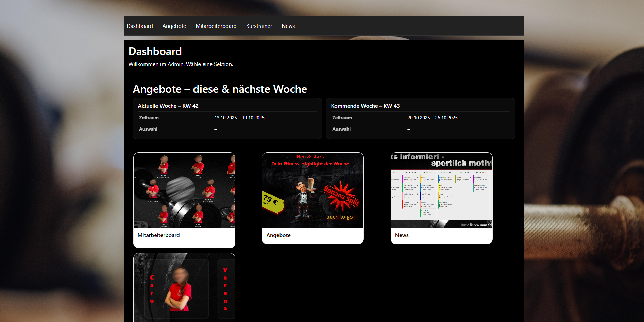This screenshot has height=322, width=644.
Task: Select Mitarbeiterboard in the top navigation bar
Action: (x=216, y=26)
